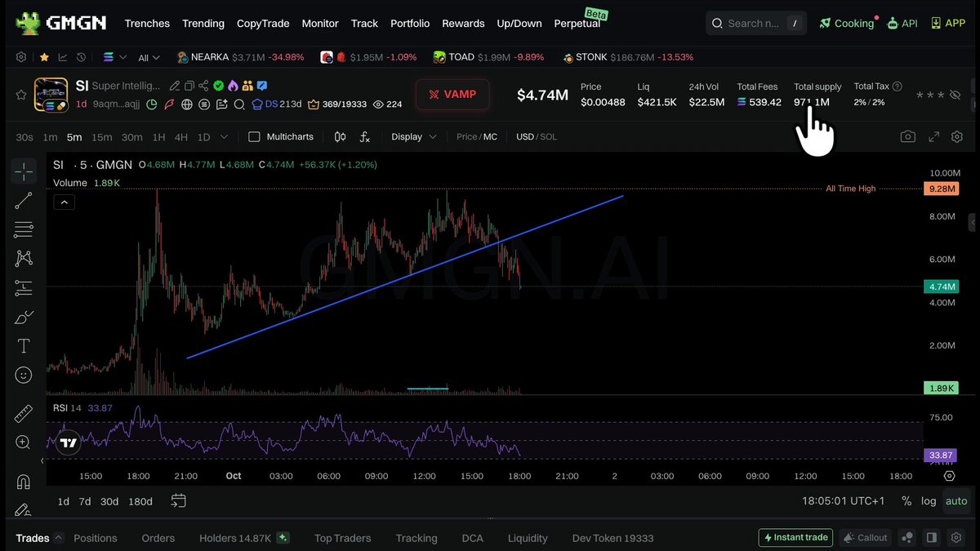Open the go-to-date calendar icon
980x551 pixels.
(179, 500)
